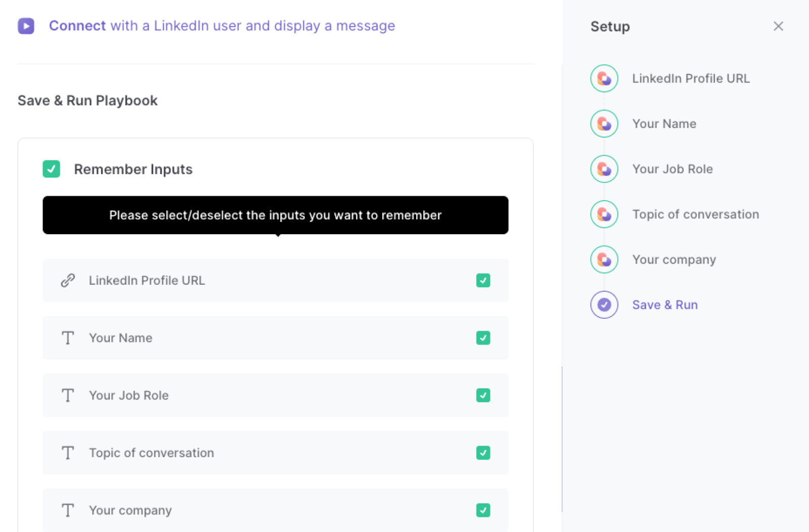The width and height of the screenshot is (809, 532).
Task: Click the text icon beside Topic of conversation
Action: [x=68, y=453]
